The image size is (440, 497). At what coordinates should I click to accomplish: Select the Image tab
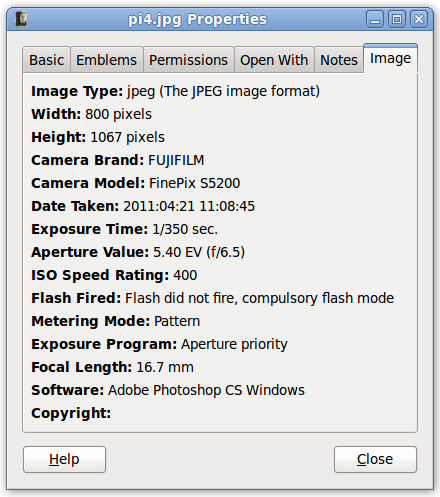[390, 59]
